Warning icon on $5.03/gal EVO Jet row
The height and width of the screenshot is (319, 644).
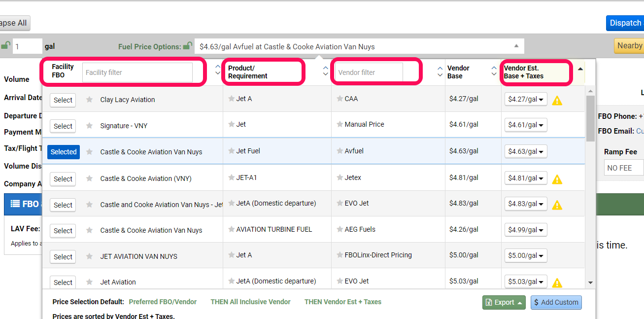click(x=557, y=283)
